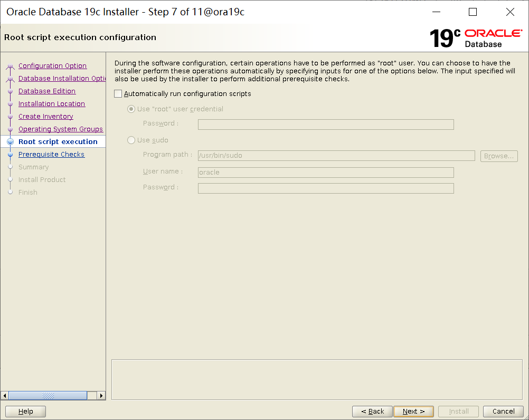Click the Oracle 19c Database logo
This screenshot has height=420, width=529.
click(476, 38)
